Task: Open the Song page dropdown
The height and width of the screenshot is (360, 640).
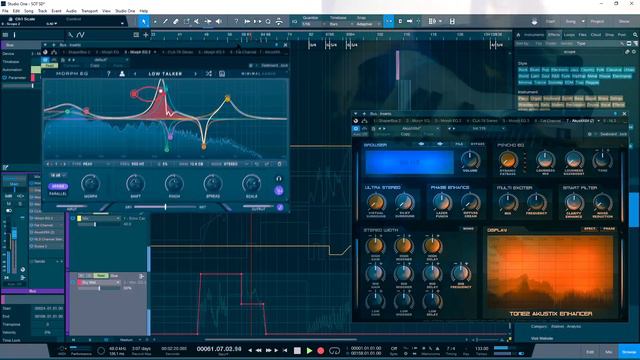Action: [x=583, y=21]
